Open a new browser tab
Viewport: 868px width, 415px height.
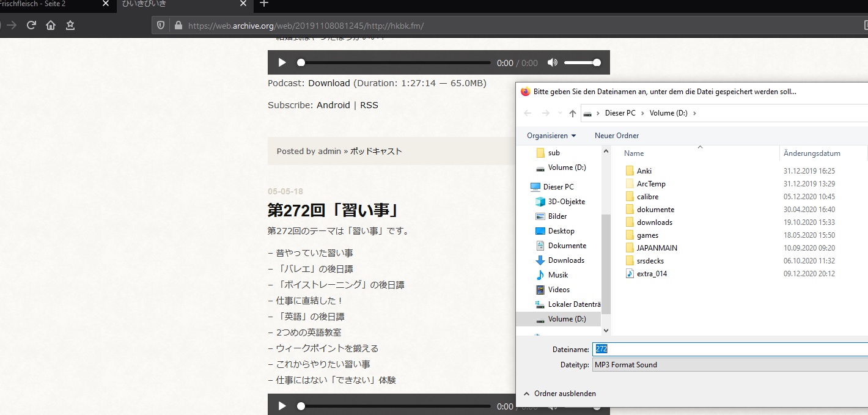pos(264,4)
